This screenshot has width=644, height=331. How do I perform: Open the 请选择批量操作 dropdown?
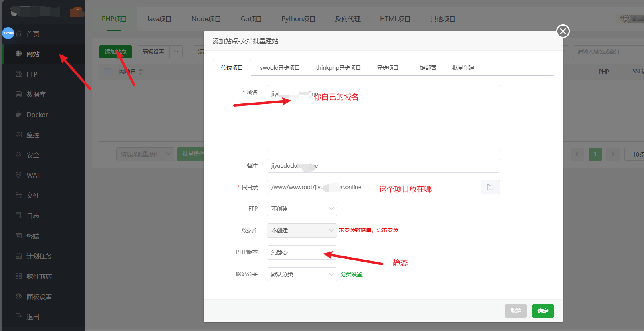click(145, 154)
